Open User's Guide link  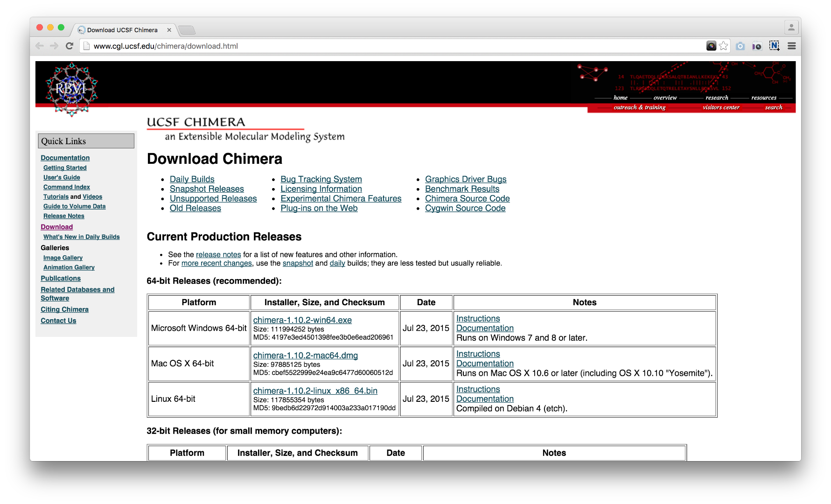pos(62,177)
